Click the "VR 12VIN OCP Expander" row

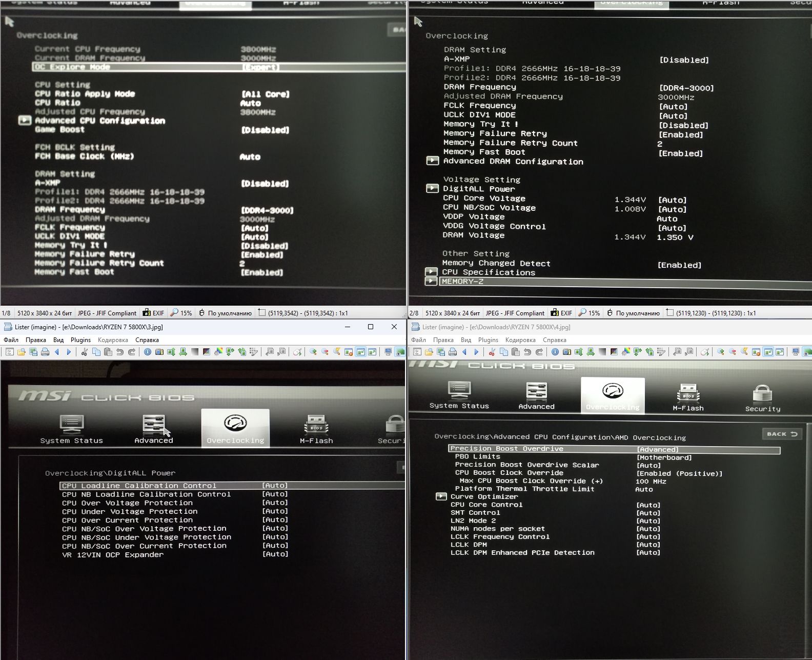pyautogui.click(x=175, y=554)
